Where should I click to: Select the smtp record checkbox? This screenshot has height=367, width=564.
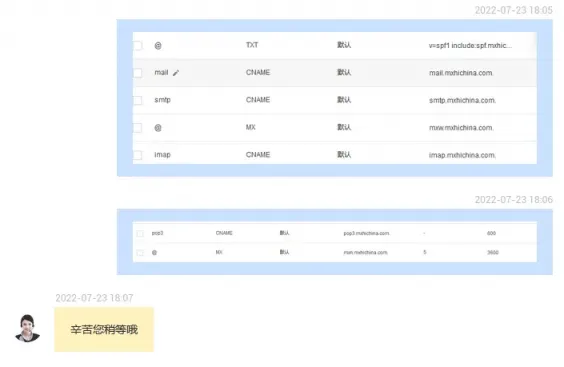[x=137, y=100]
